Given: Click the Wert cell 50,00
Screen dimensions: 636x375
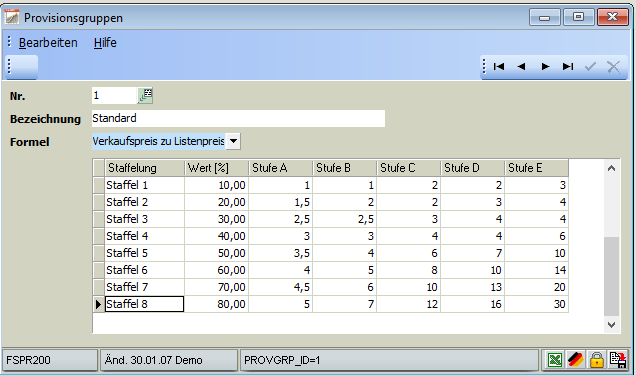Looking at the screenshot, I should [217, 253].
